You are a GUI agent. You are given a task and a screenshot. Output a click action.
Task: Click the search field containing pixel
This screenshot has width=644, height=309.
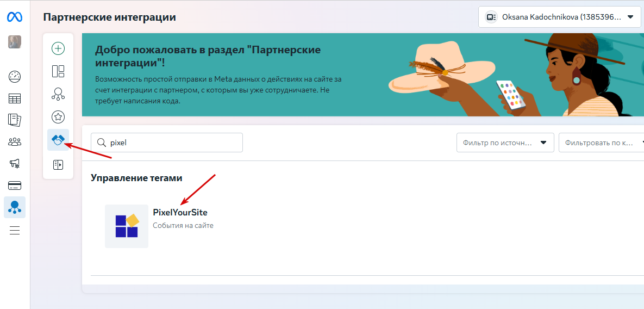click(167, 143)
